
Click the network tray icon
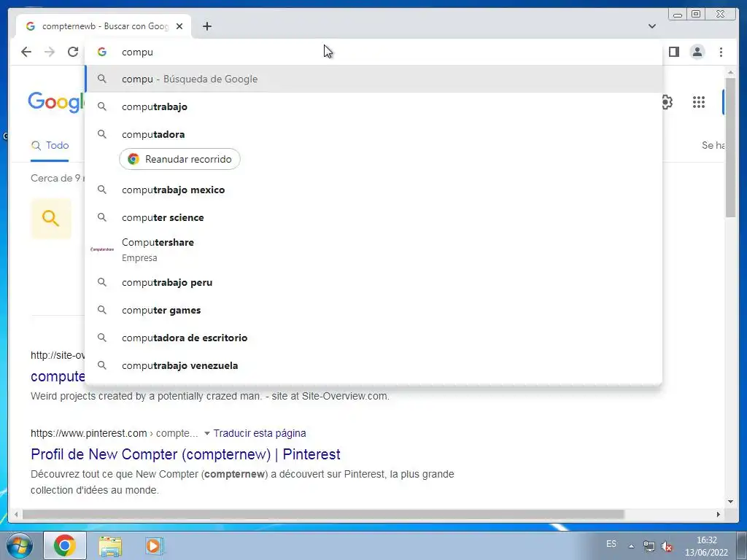[649, 546]
